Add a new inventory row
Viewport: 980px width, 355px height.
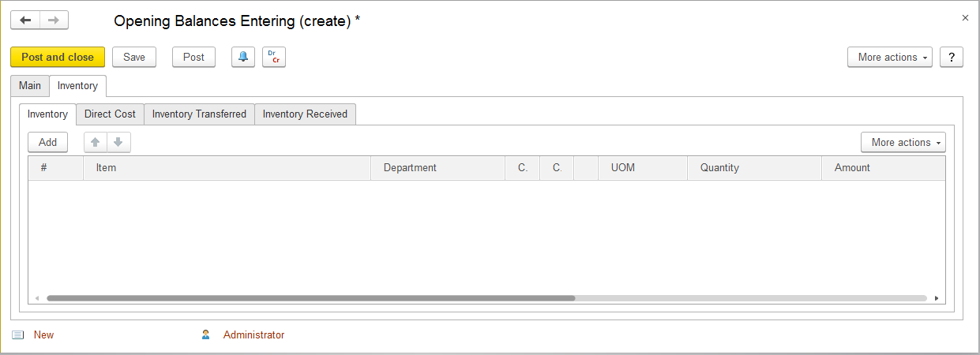[47, 142]
